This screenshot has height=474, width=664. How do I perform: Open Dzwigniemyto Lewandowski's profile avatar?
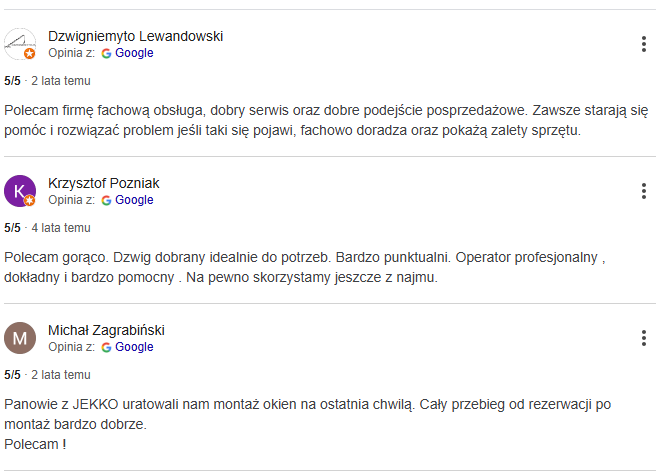coord(20,44)
